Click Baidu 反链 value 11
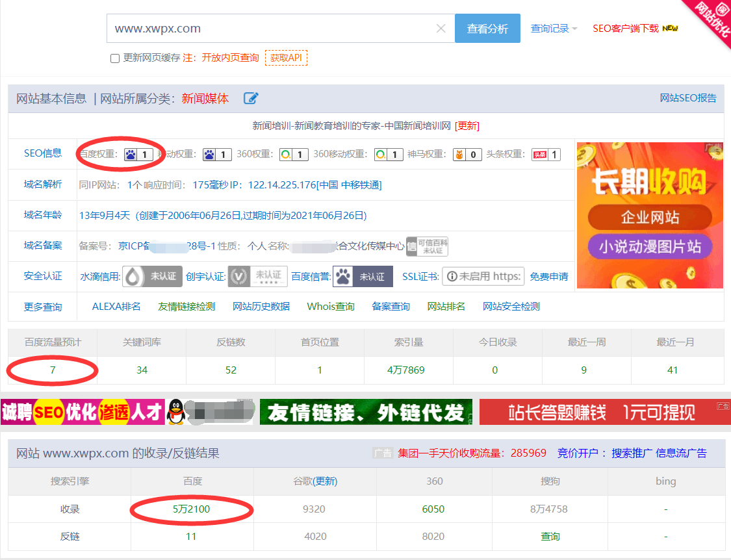Screen dimensions: 731x560 click(x=191, y=537)
